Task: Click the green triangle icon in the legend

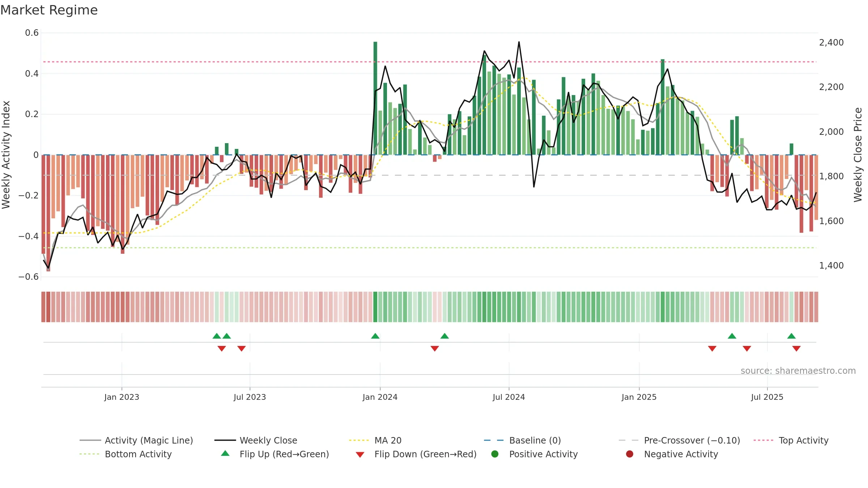Action: tap(225, 453)
